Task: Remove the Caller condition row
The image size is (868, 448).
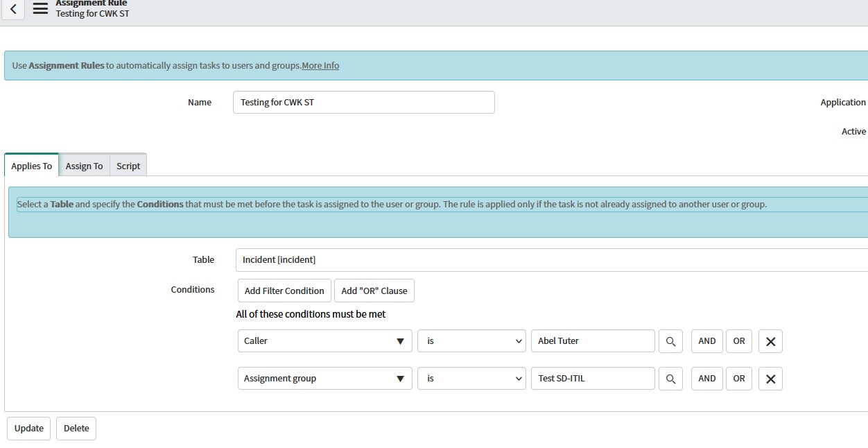Action: [770, 341]
